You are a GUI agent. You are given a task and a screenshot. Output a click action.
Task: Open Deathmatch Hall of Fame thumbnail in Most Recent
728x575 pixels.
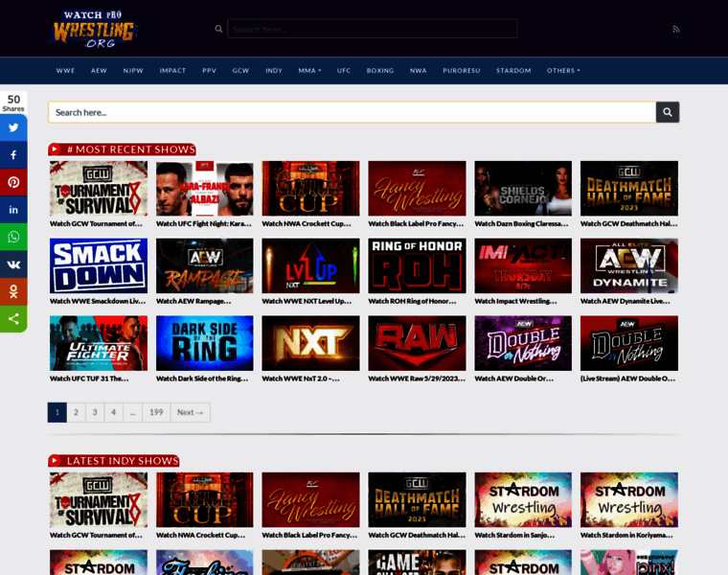[x=629, y=189]
